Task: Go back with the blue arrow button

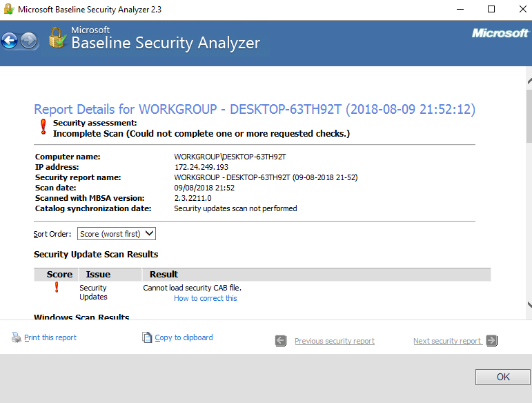Action: pos(10,41)
